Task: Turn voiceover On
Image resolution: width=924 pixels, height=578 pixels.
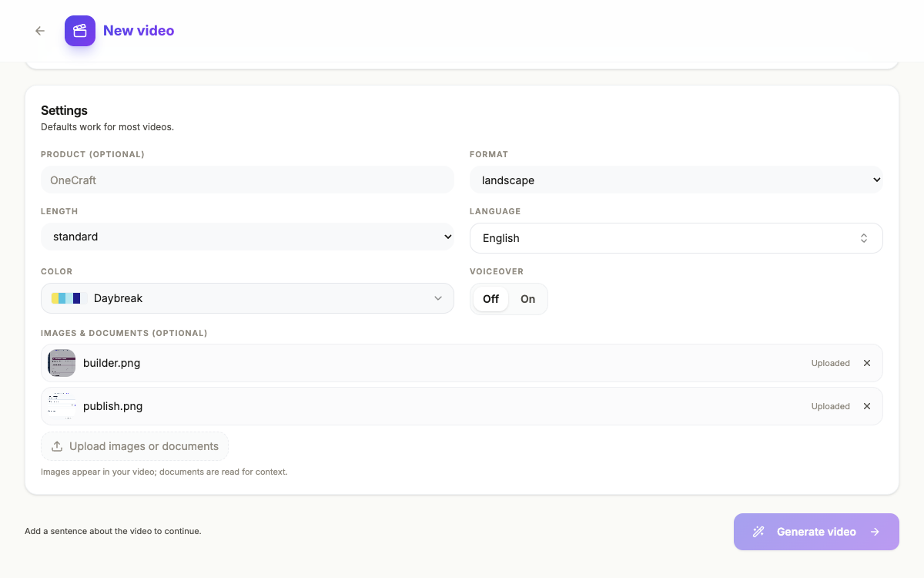Action: (527, 299)
